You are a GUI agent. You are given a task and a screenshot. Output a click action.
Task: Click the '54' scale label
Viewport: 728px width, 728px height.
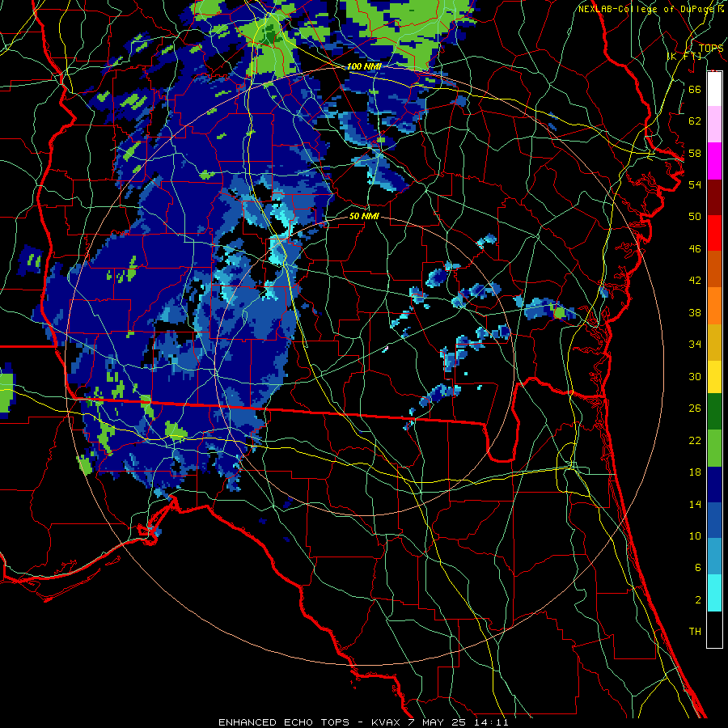pyautogui.click(x=695, y=184)
